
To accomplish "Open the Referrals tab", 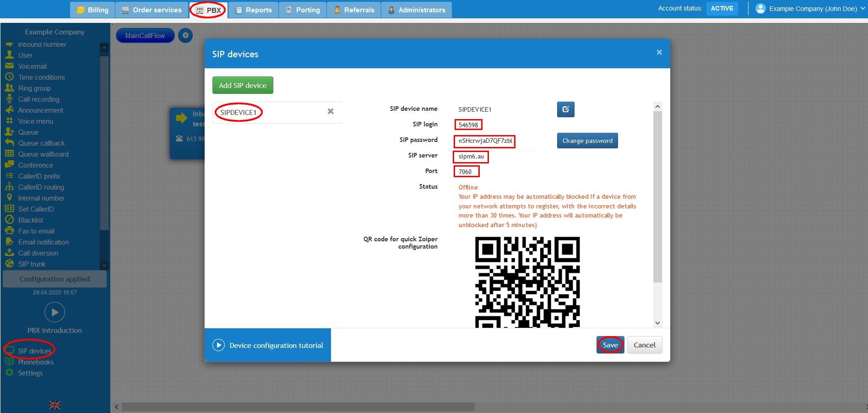I will pos(354,10).
